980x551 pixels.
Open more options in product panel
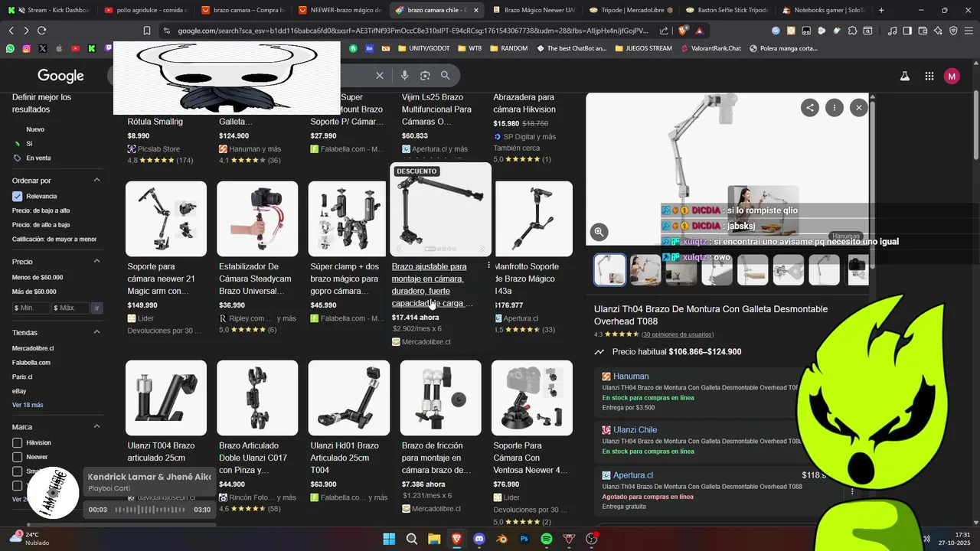(x=835, y=108)
